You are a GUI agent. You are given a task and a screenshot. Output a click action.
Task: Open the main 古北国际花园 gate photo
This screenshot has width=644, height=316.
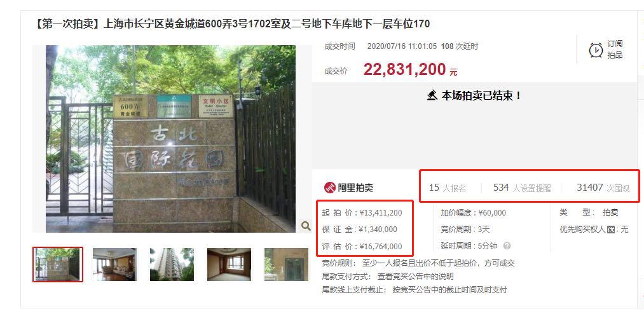(170, 139)
